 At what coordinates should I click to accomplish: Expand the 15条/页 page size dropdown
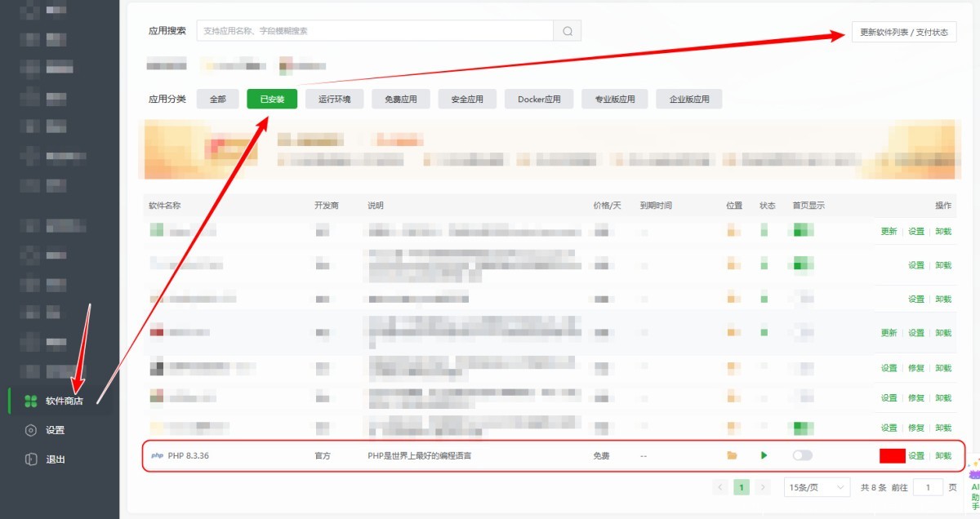click(817, 487)
